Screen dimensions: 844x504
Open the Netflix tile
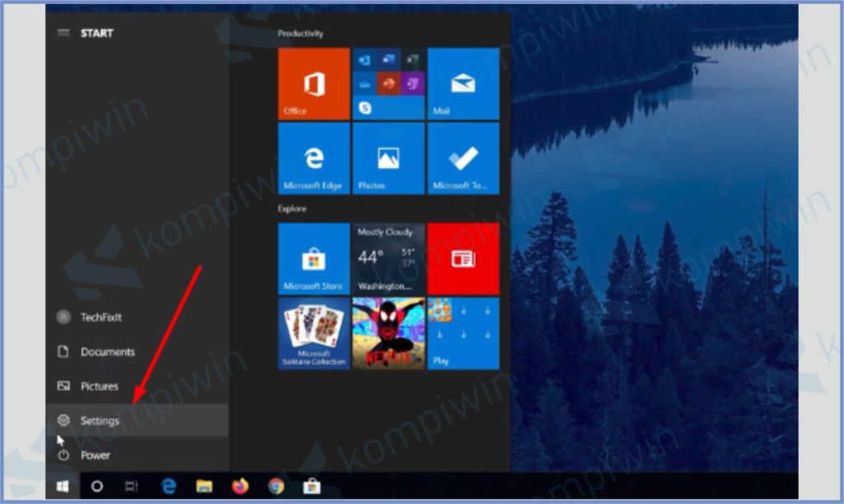click(388, 334)
